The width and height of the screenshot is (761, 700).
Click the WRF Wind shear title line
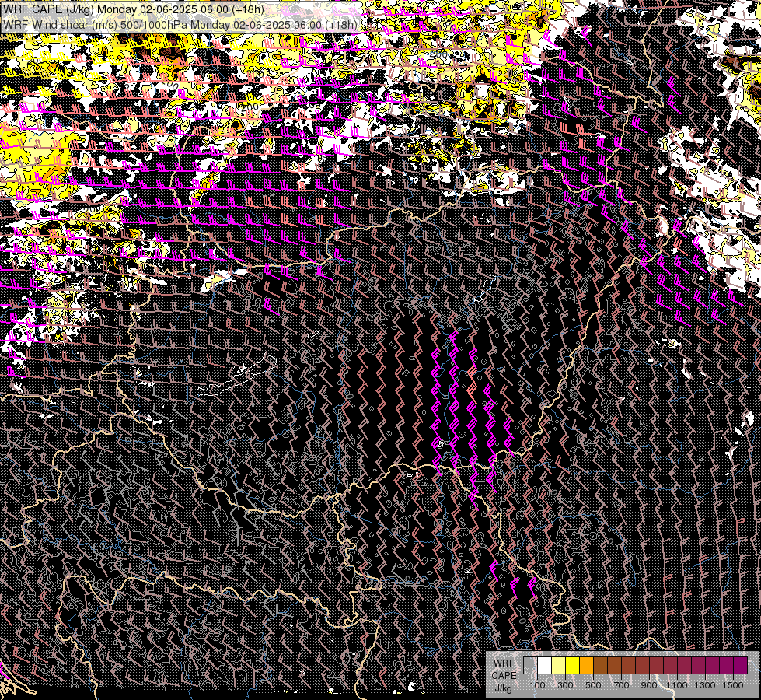180,25
